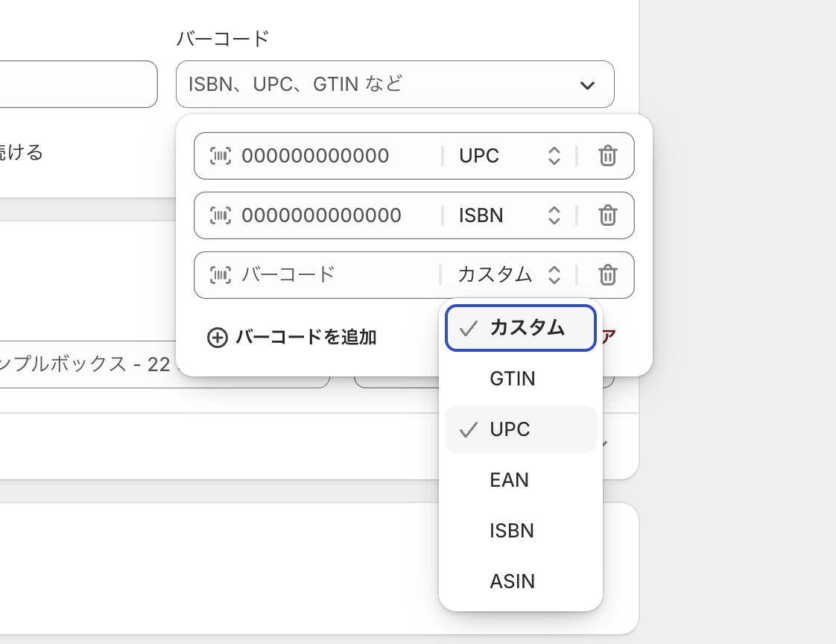Delete the UPC barcode row
This screenshot has width=836, height=644.
tap(608, 156)
